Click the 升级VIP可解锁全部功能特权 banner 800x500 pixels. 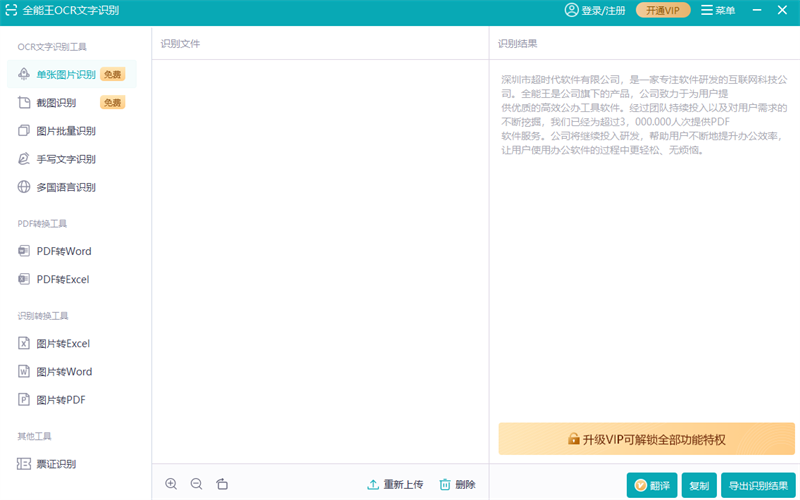(x=646, y=439)
